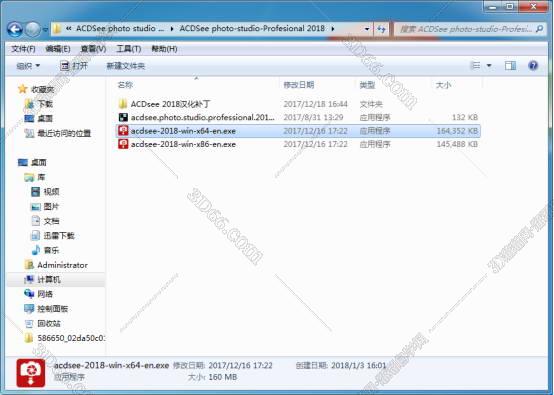This screenshot has width=554, height=395.
Task: Open address bar history dropdown
Action: pyautogui.click(x=367, y=29)
